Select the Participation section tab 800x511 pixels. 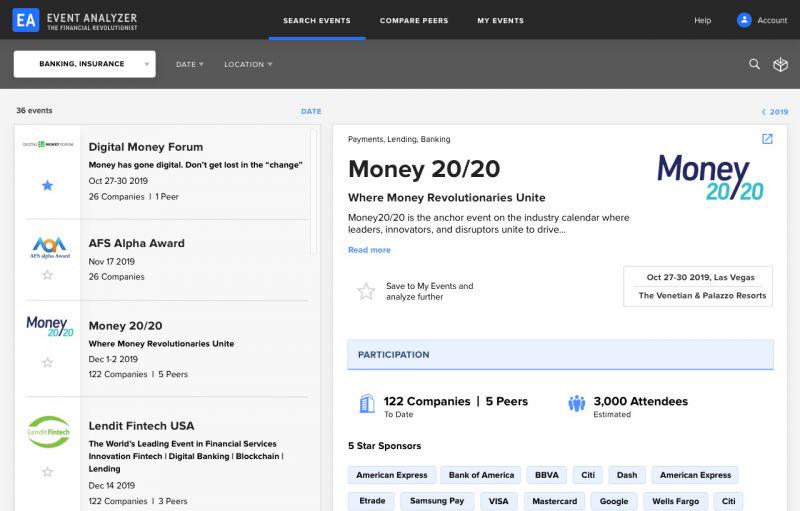[560, 354]
